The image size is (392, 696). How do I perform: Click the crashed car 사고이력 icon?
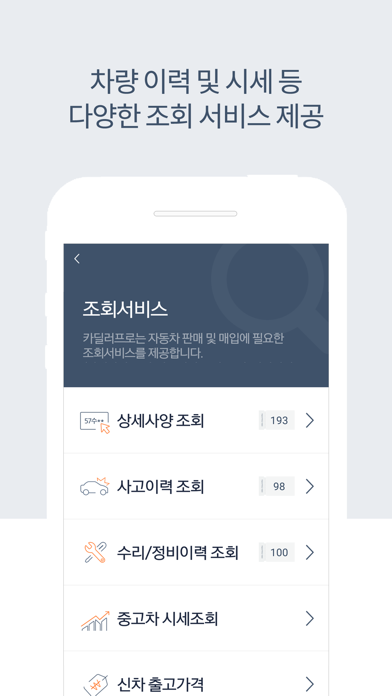(95, 486)
